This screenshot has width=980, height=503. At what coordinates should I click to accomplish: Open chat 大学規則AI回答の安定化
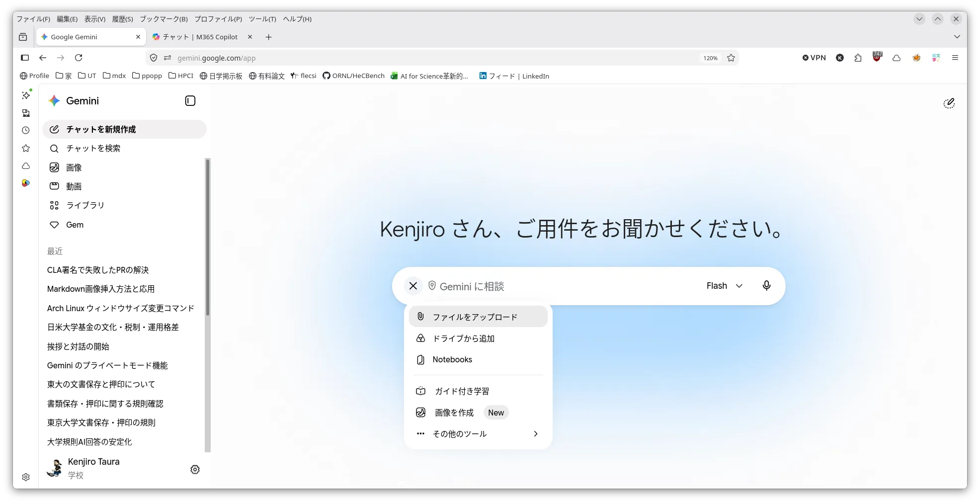click(89, 442)
